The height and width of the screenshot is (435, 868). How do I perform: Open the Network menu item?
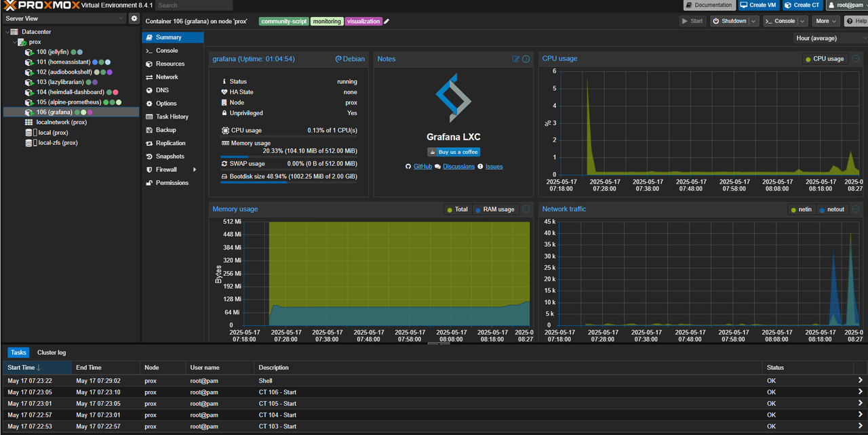pyautogui.click(x=173, y=77)
